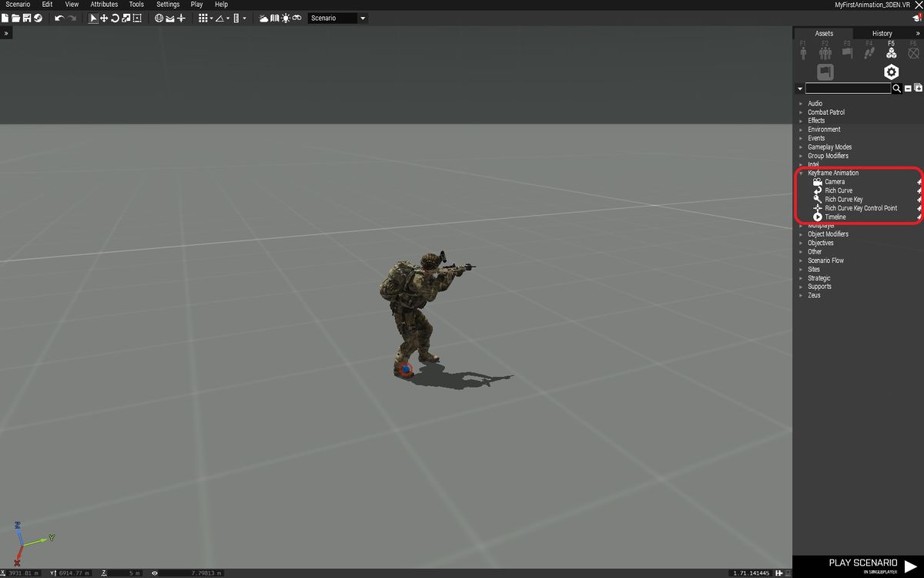Click the Assets search input field

click(847, 89)
